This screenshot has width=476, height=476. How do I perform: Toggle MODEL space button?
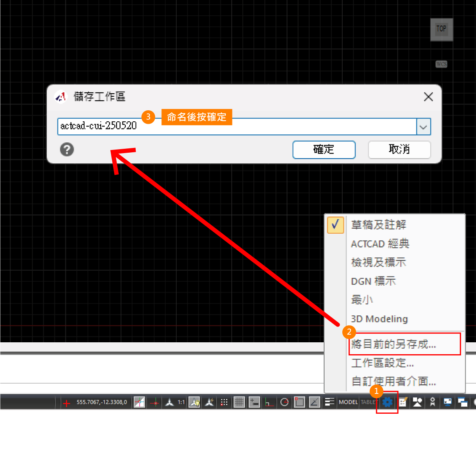tap(348, 402)
